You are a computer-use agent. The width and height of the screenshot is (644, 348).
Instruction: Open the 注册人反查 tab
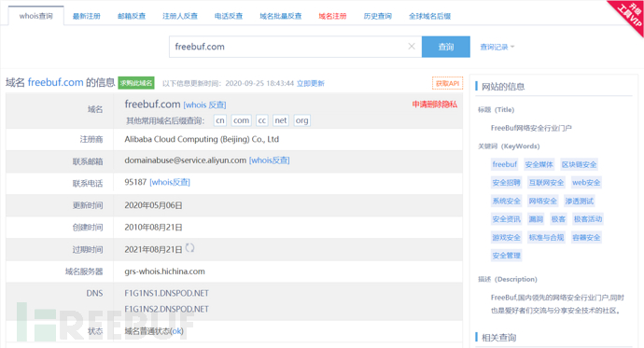tap(180, 16)
